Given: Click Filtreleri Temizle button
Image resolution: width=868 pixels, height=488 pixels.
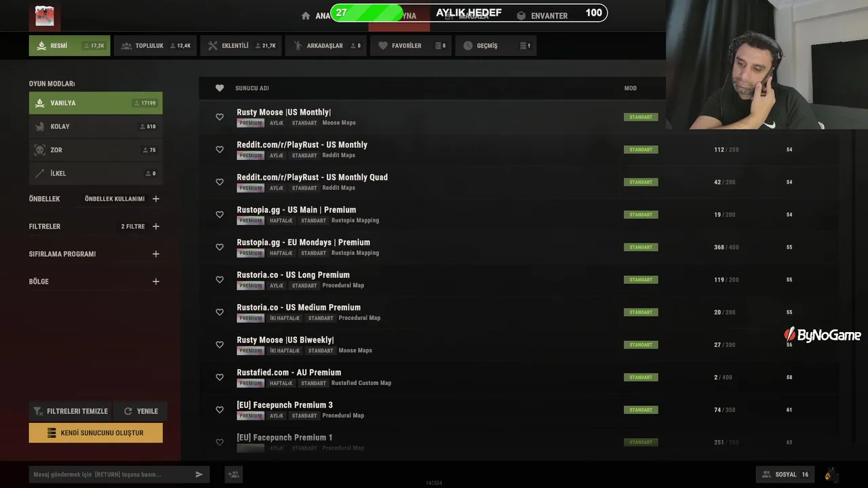Looking at the screenshot, I should 71,411.
